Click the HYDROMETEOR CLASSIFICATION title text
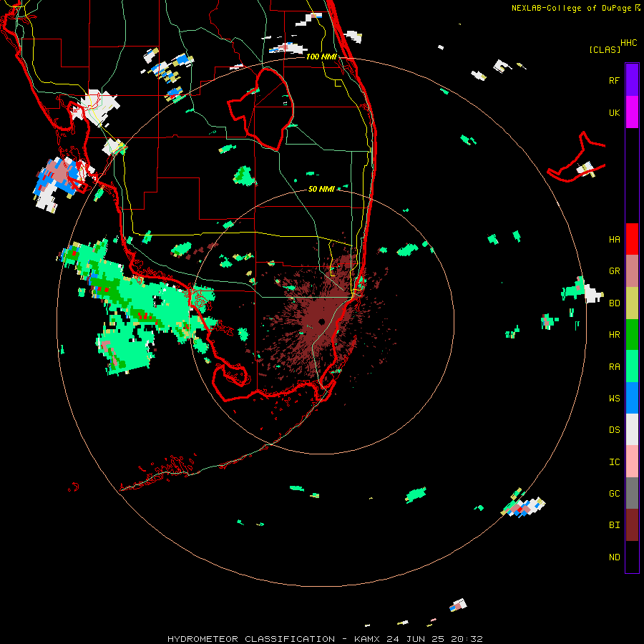Screen dimensions: 644x644 [x=251, y=639]
